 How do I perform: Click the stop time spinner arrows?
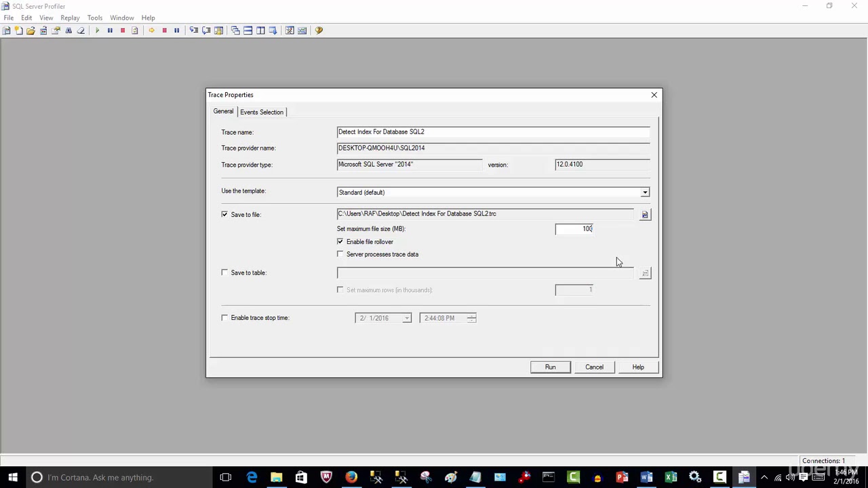(x=471, y=318)
